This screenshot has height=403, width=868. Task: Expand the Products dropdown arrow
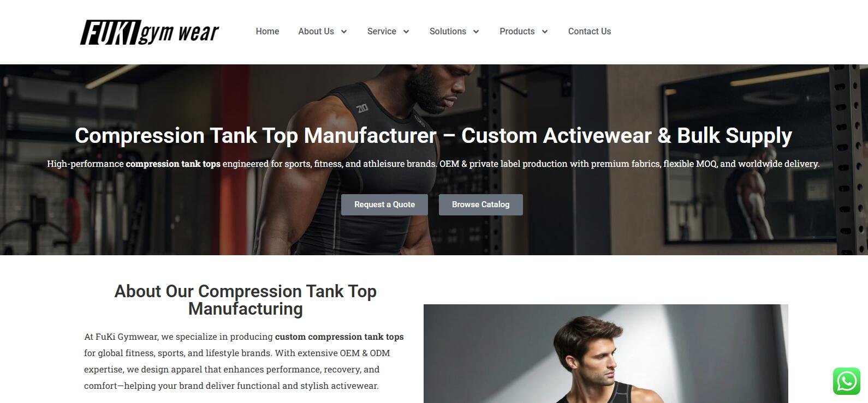545,32
